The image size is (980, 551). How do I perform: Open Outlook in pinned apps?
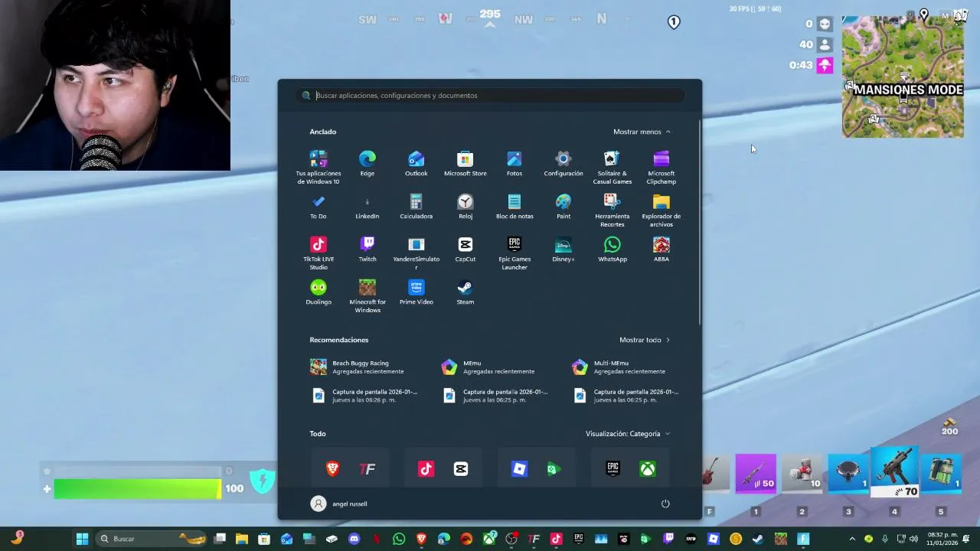[x=416, y=164]
